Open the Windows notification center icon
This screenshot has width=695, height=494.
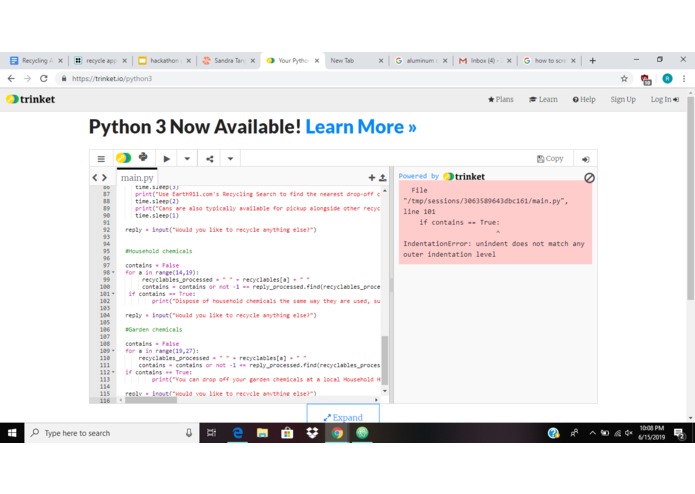679,434
